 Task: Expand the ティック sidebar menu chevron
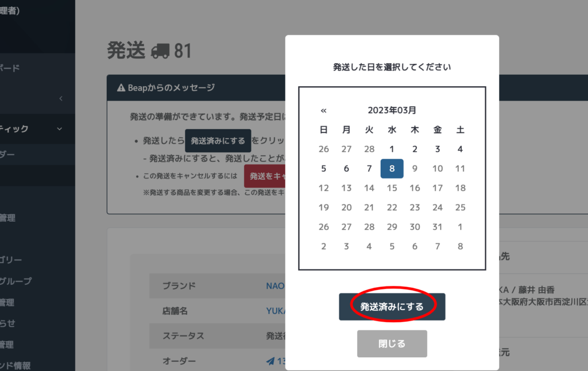[60, 129]
